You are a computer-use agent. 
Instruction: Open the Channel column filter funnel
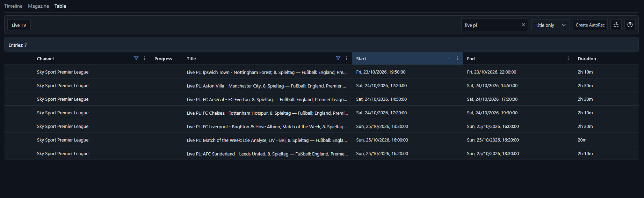point(136,58)
